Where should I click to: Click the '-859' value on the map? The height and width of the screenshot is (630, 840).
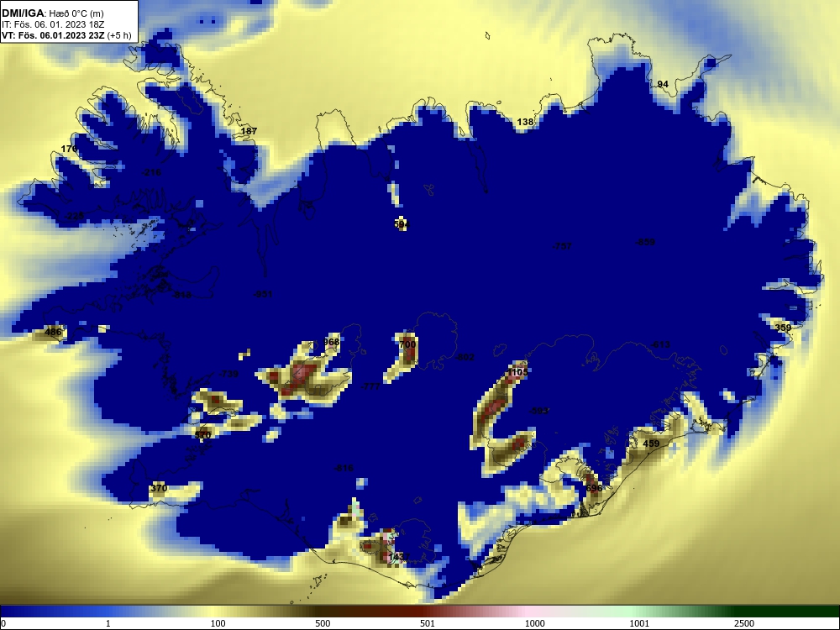click(645, 242)
